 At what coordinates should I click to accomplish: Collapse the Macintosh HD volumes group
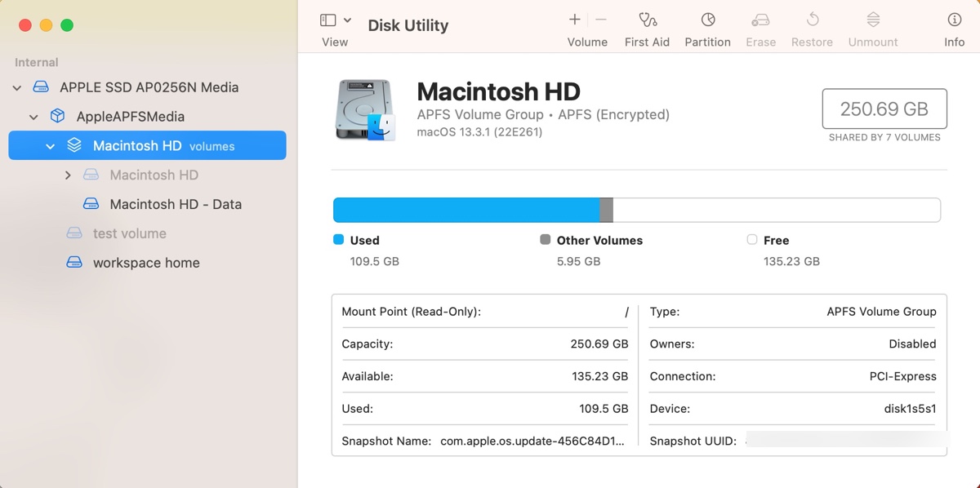click(x=51, y=146)
